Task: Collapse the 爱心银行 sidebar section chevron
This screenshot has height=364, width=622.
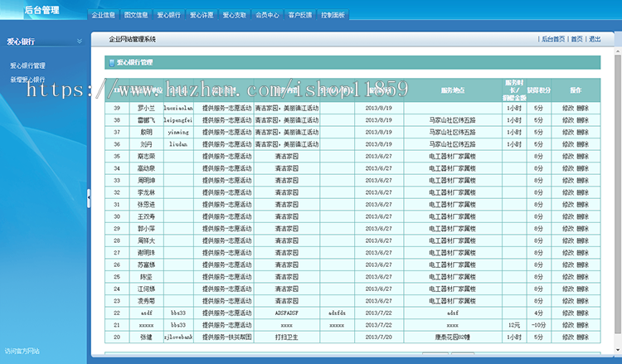Action: coord(79,40)
